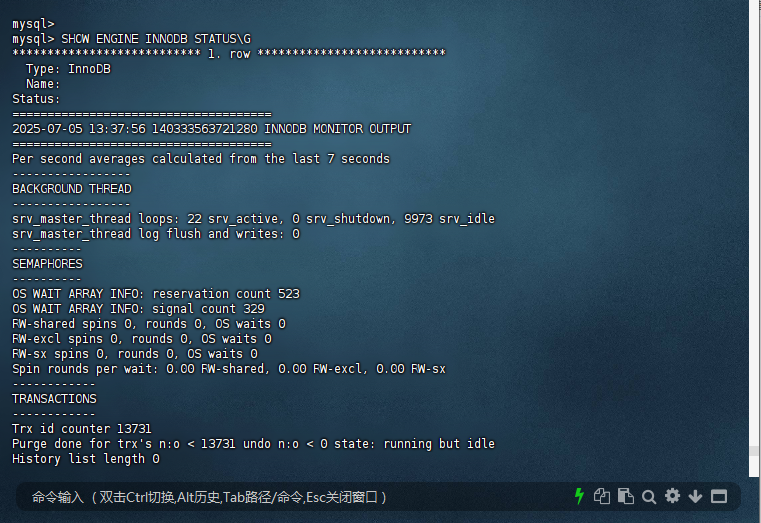Click the paste clipboard icon
The image size is (761, 523).
coord(626,496)
